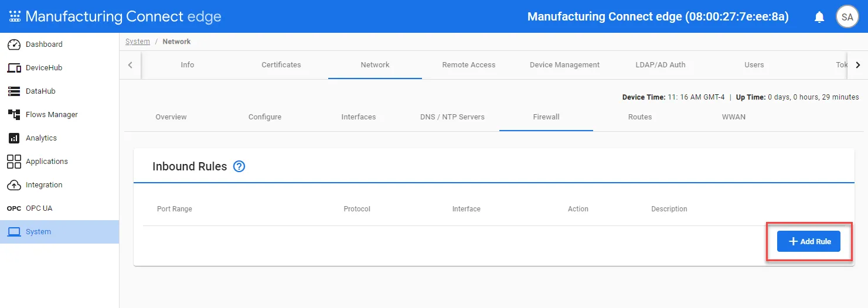Open the Configure sub-tab
Viewport: 868px width, 308px height.
click(x=265, y=117)
